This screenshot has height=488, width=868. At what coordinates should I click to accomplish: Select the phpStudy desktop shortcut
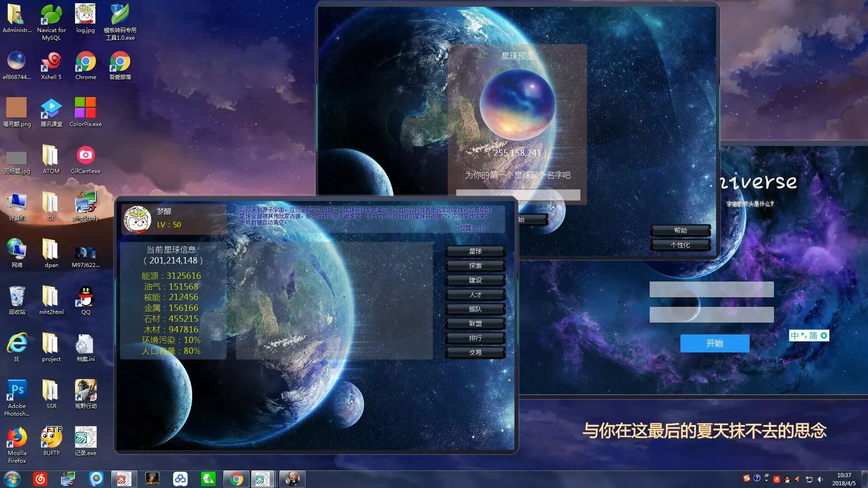click(85, 206)
